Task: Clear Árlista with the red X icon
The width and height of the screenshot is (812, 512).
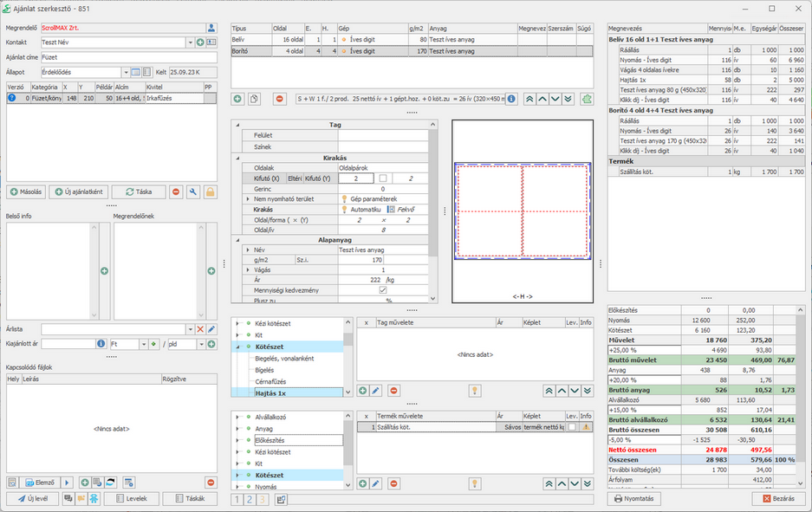Action: 200,329
